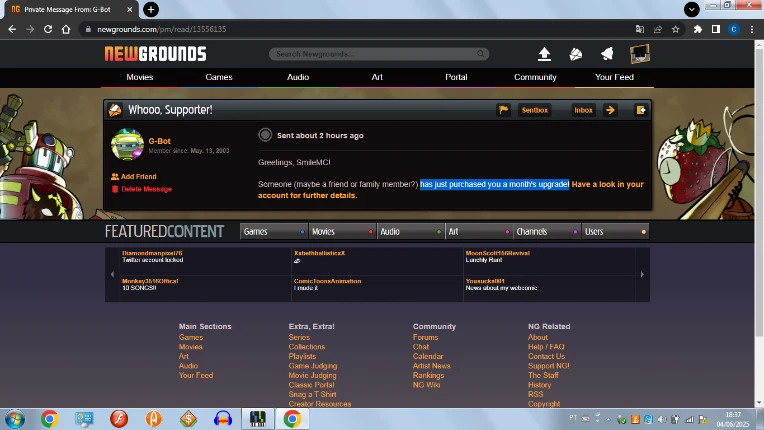Click footer Rankings link

[x=428, y=375]
